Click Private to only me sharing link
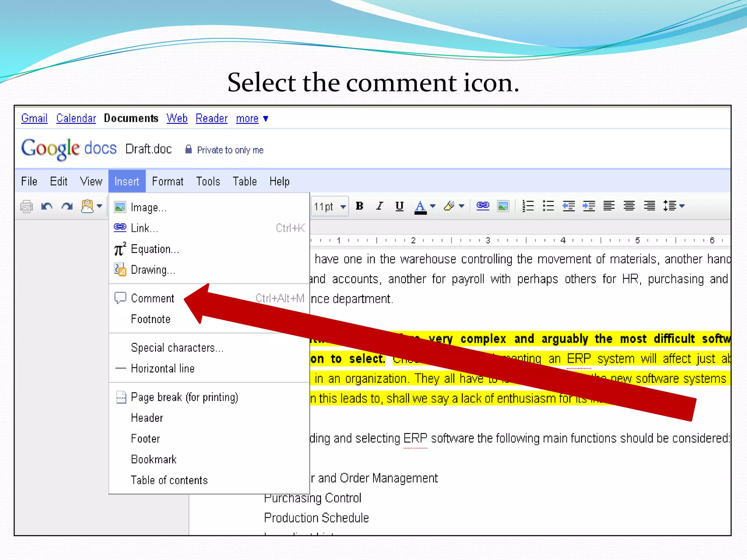This screenshot has width=747, height=560. [x=230, y=150]
